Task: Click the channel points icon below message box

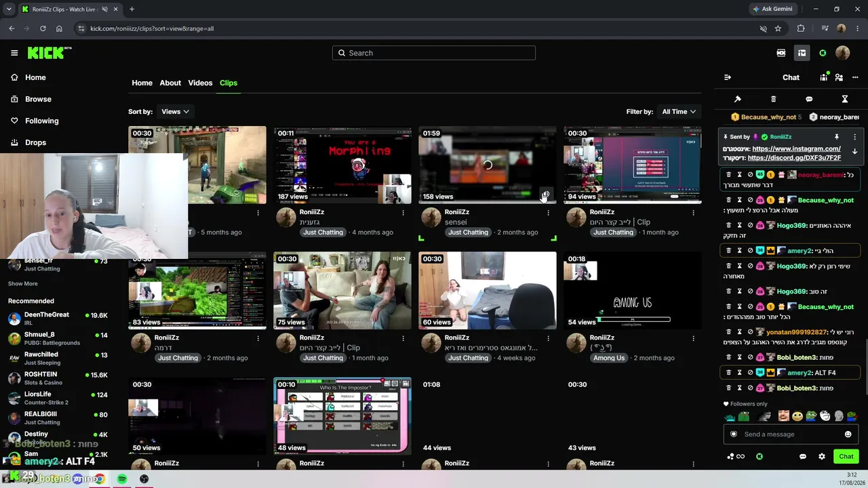Action: coord(735,456)
